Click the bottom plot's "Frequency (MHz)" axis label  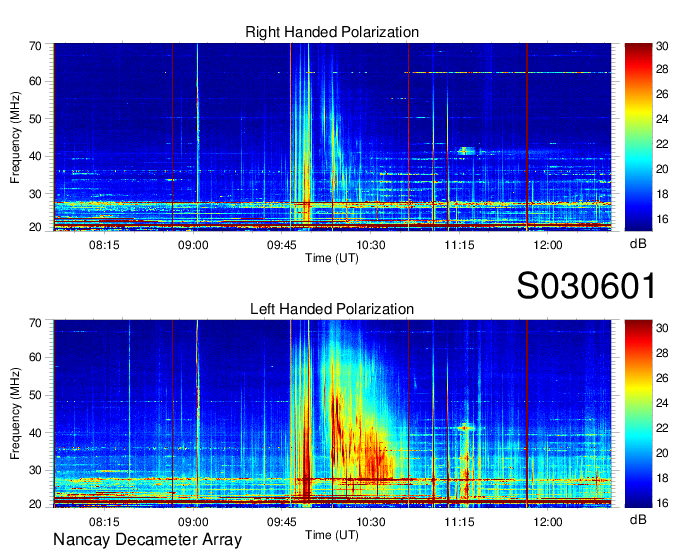point(15,414)
